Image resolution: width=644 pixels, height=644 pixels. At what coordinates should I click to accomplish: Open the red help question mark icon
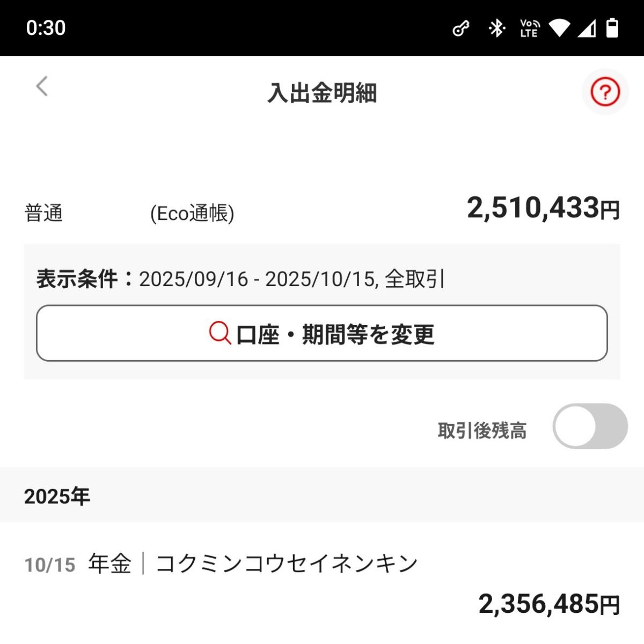pyautogui.click(x=605, y=92)
